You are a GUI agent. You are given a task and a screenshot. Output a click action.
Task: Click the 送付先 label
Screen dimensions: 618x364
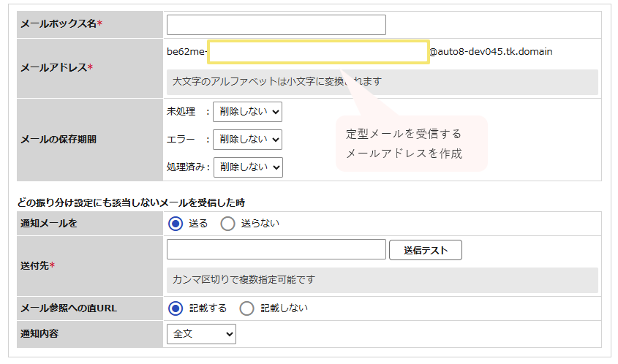click(37, 266)
